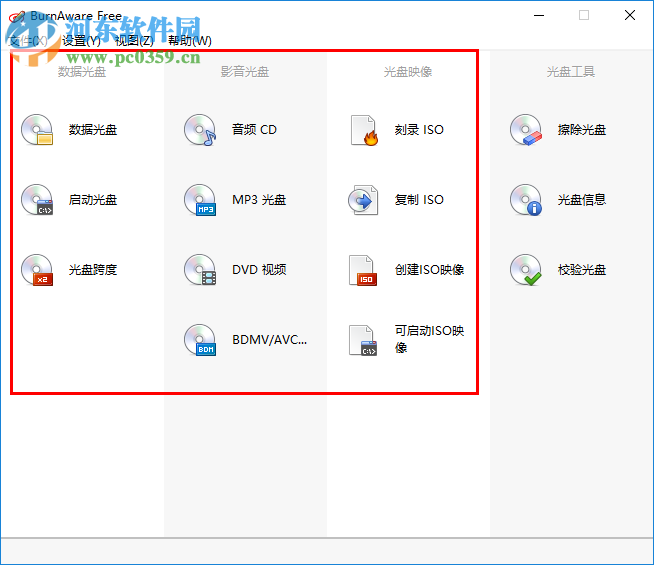
Task: Click the 数据光盘 disc icon with folder
Action: (37, 130)
